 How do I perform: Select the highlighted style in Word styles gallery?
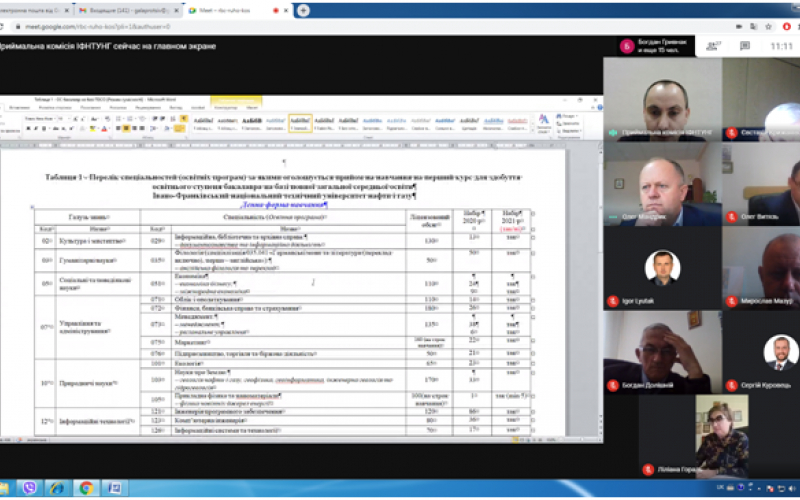300,123
